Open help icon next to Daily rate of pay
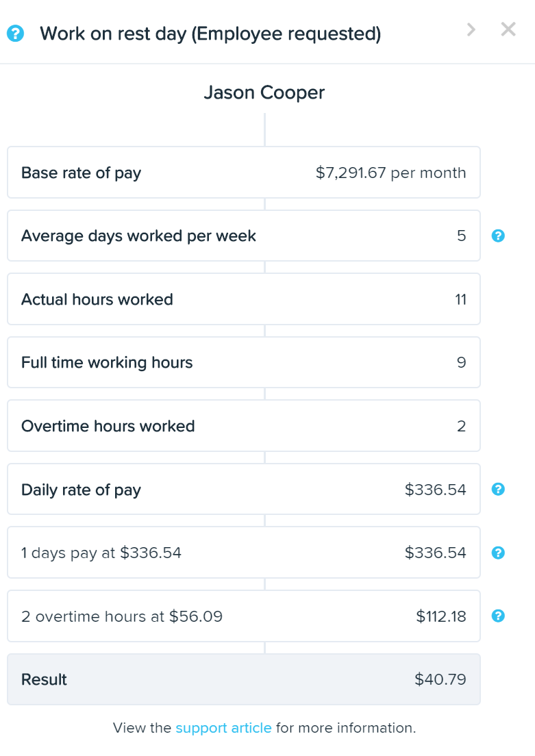This screenshot has height=756, width=535. click(x=498, y=490)
